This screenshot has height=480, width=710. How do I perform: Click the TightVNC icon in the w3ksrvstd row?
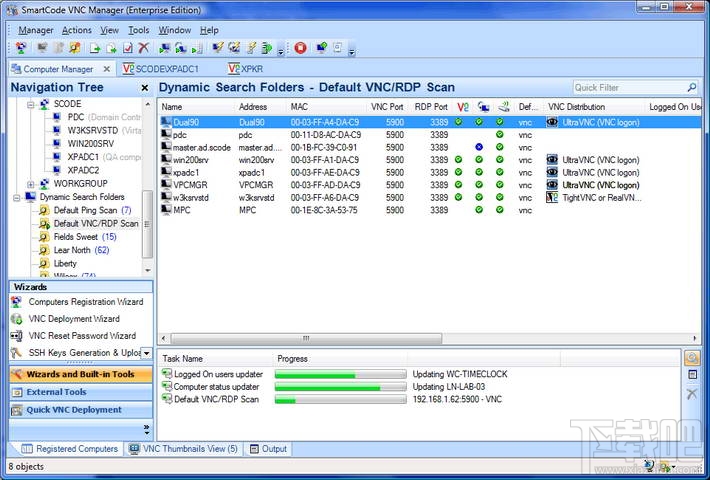point(552,197)
